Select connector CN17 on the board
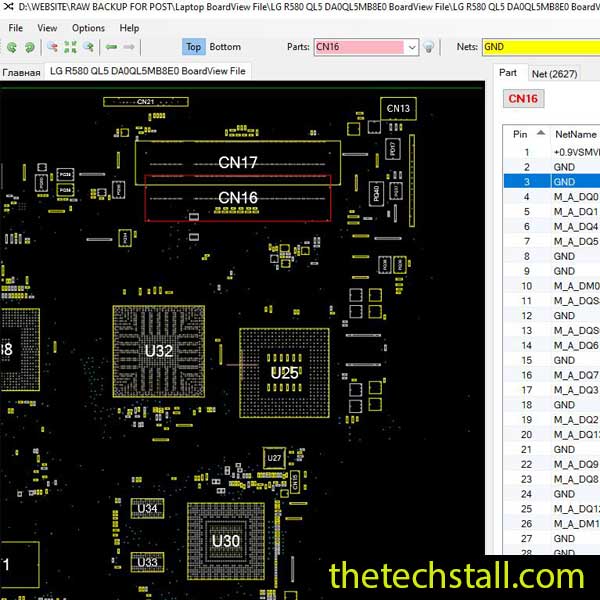This screenshot has width=600, height=600. 238,163
